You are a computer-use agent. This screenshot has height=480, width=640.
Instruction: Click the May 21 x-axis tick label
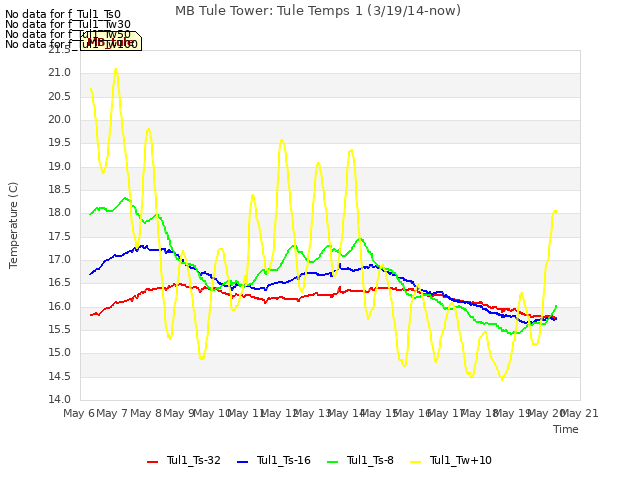[x=580, y=413]
